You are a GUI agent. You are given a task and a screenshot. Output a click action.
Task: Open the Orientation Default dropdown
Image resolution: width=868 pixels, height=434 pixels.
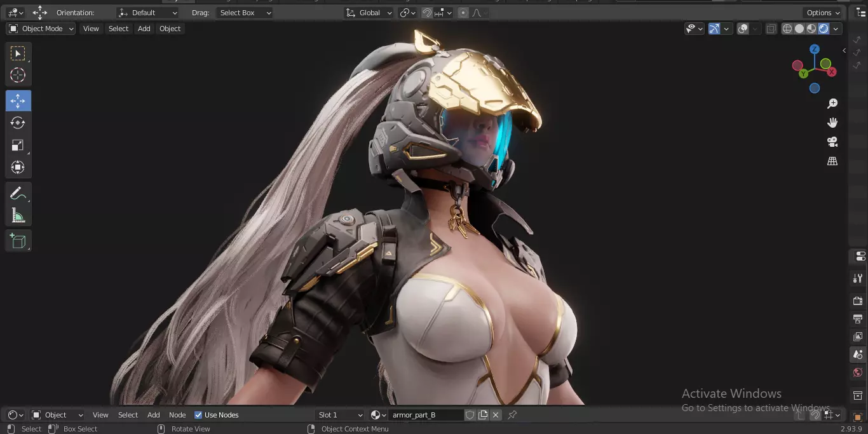148,13
